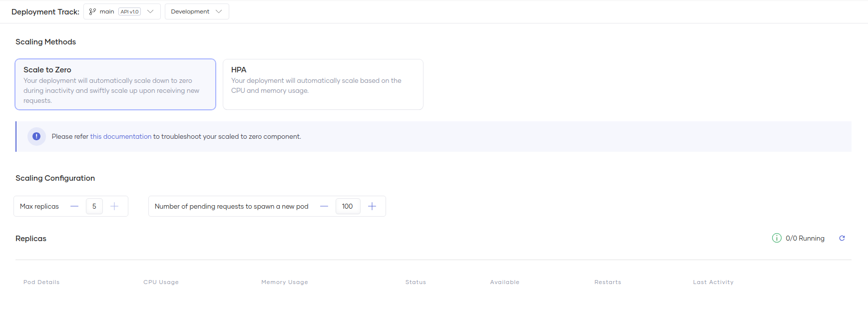Increase Max replicas with plus icon
This screenshot has height=318, width=868.
point(114,206)
